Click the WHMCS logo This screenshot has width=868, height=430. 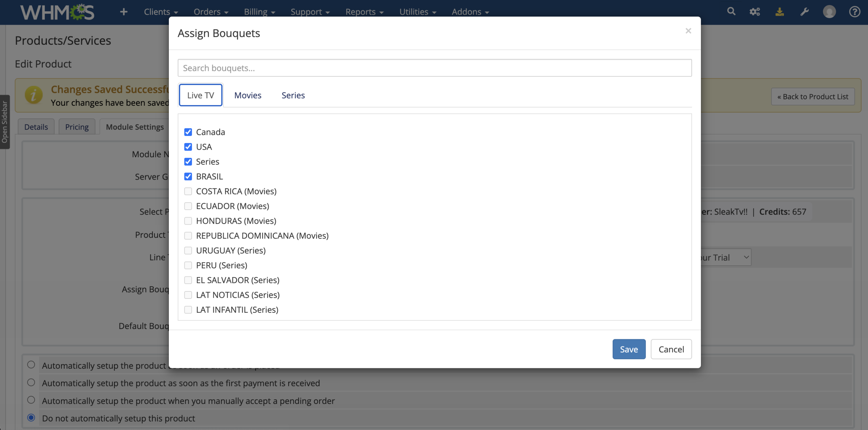pyautogui.click(x=57, y=12)
